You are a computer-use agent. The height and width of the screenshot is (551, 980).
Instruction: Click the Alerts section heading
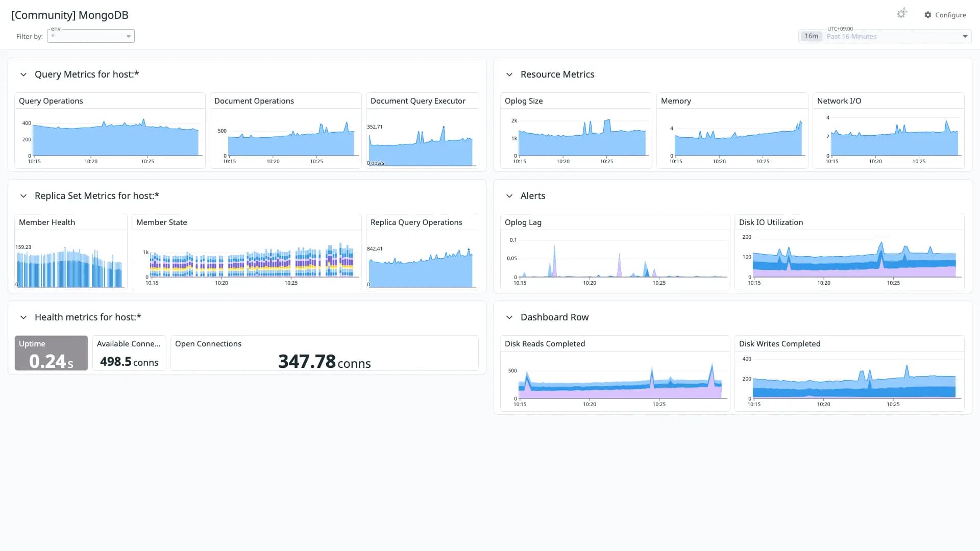(x=533, y=196)
